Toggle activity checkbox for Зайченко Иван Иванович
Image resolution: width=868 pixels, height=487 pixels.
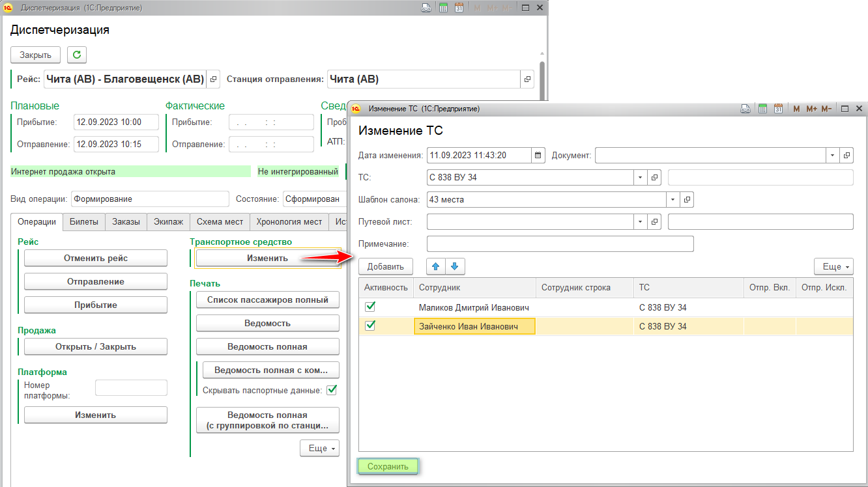click(x=370, y=326)
